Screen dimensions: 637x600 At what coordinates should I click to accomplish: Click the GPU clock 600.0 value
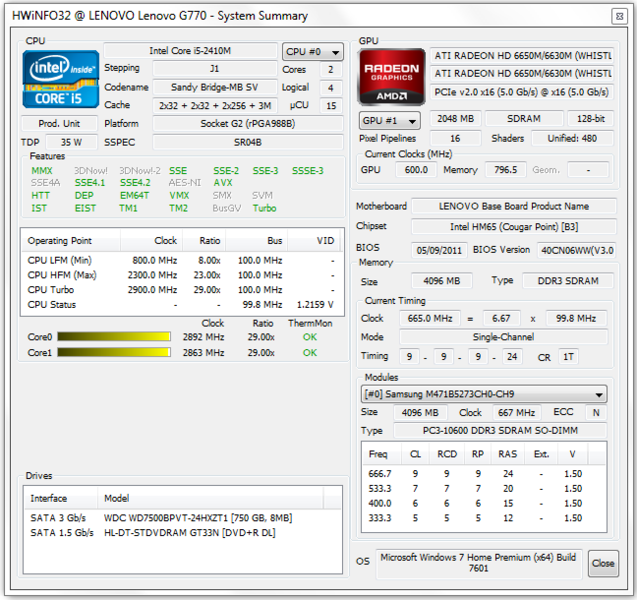pyautogui.click(x=416, y=169)
